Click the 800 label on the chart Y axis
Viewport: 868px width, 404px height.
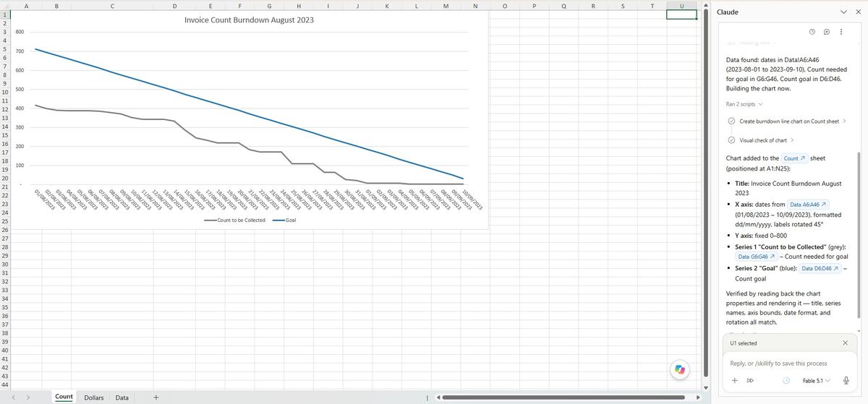click(20, 33)
